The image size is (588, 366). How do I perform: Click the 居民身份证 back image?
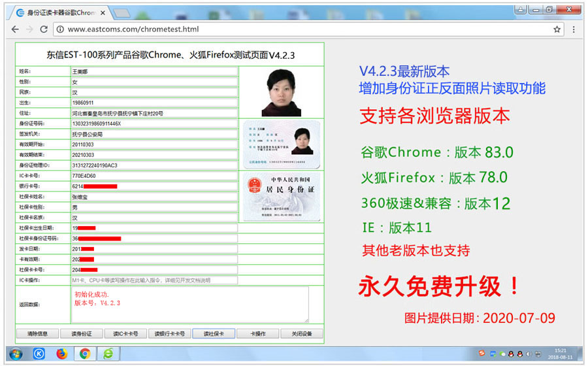[281, 197]
